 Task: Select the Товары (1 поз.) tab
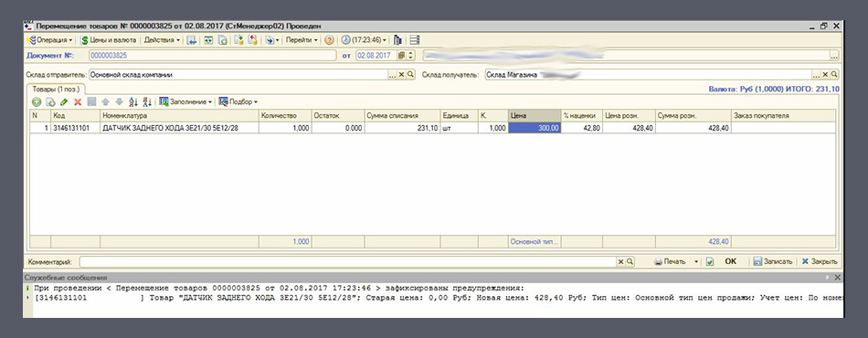pos(56,89)
